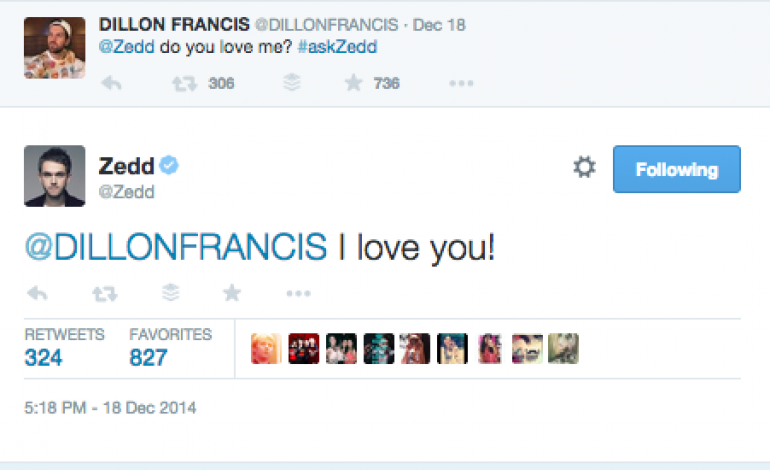Open the 5:18 PM - 18 Dec 2014 timestamp
Image resolution: width=770 pixels, height=470 pixels.
click(x=111, y=408)
